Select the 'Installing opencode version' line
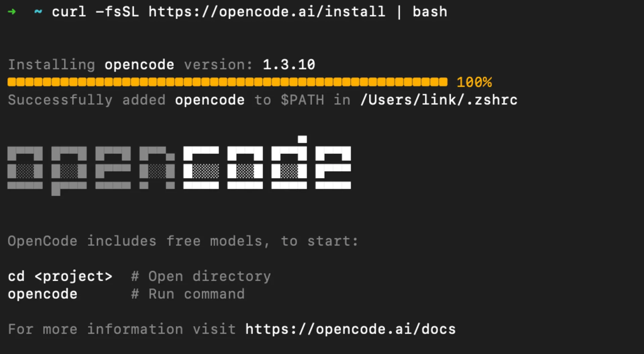Image resolution: width=644 pixels, height=354 pixels. (x=161, y=64)
